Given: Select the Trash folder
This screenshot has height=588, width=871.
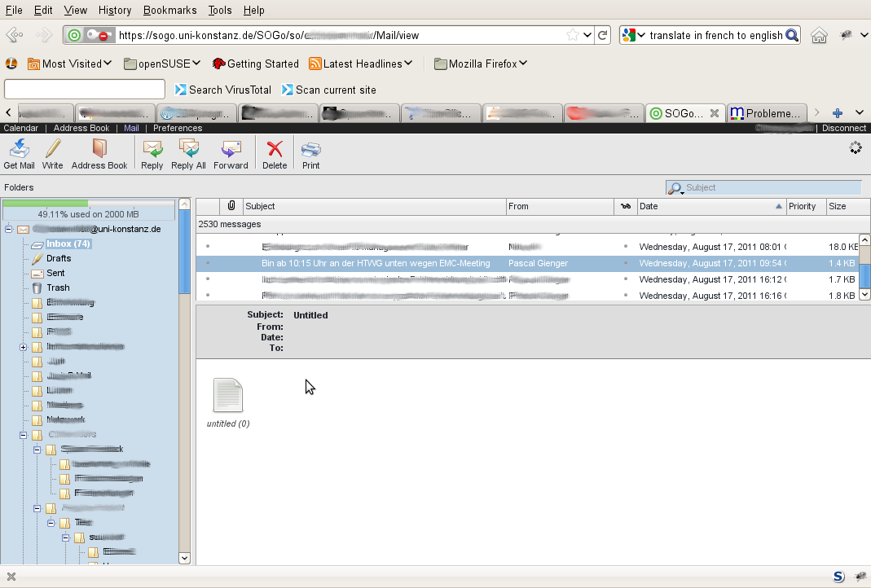Looking at the screenshot, I should (x=58, y=287).
